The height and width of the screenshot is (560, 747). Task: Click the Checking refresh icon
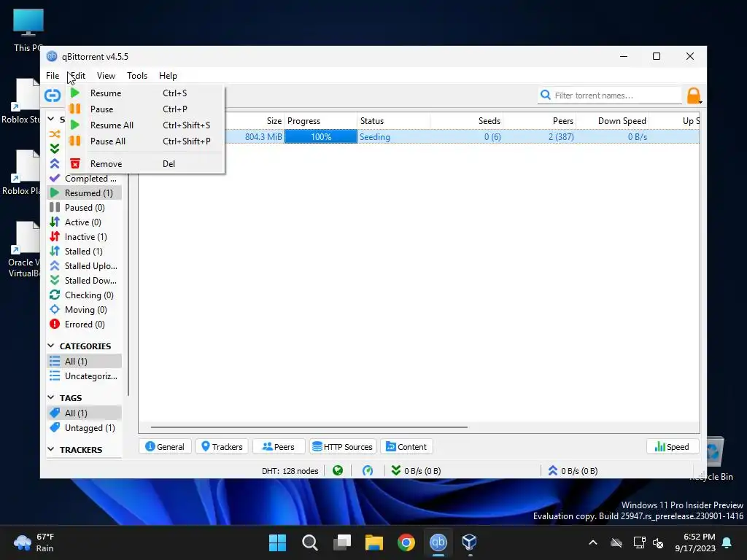(55, 295)
